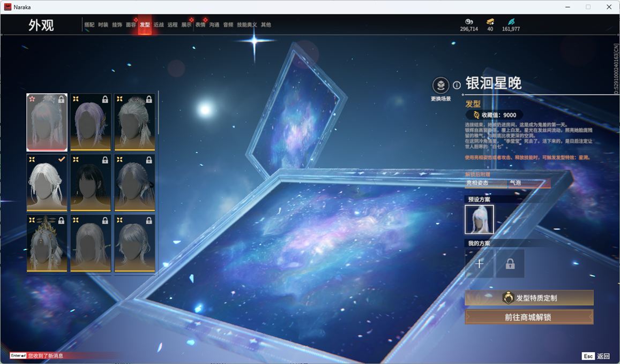Click 前往商城解锁 to unlock in store
Image resolution: width=620 pixels, height=364 pixels.
pyautogui.click(x=529, y=317)
